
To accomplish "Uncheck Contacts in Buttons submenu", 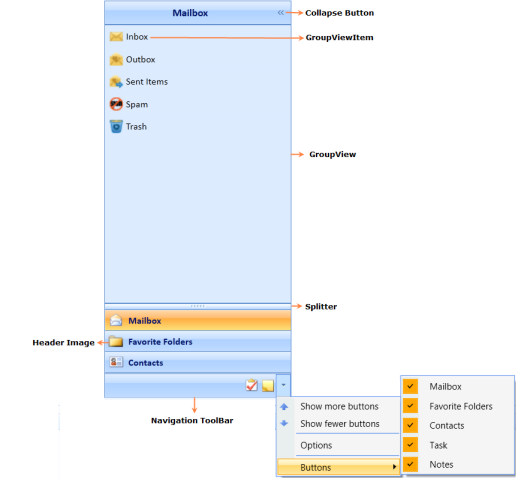I will (410, 426).
